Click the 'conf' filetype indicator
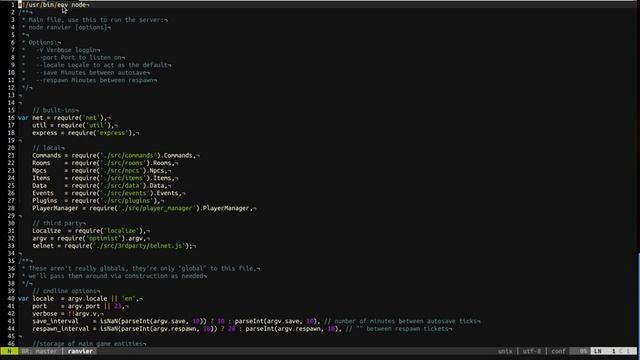640x360 pixels. [558, 351]
